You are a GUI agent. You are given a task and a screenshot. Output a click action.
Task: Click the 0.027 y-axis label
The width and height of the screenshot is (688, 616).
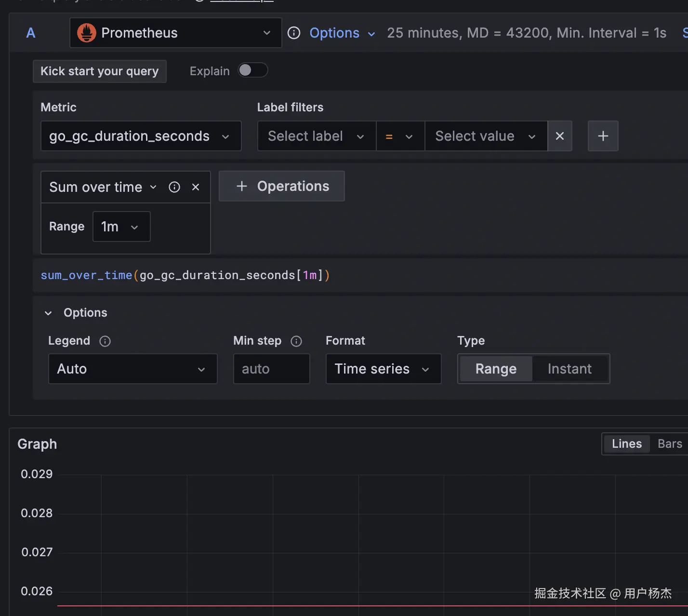(37, 552)
